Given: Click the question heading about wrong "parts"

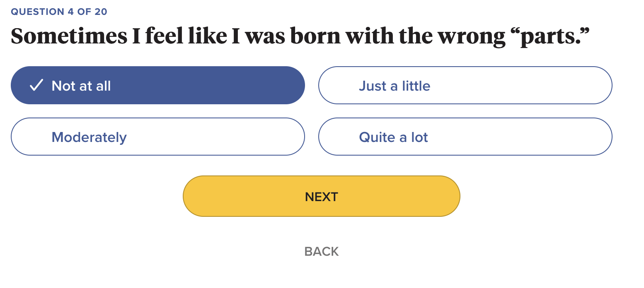Looking at the screenshot, I should coord(300,36).
